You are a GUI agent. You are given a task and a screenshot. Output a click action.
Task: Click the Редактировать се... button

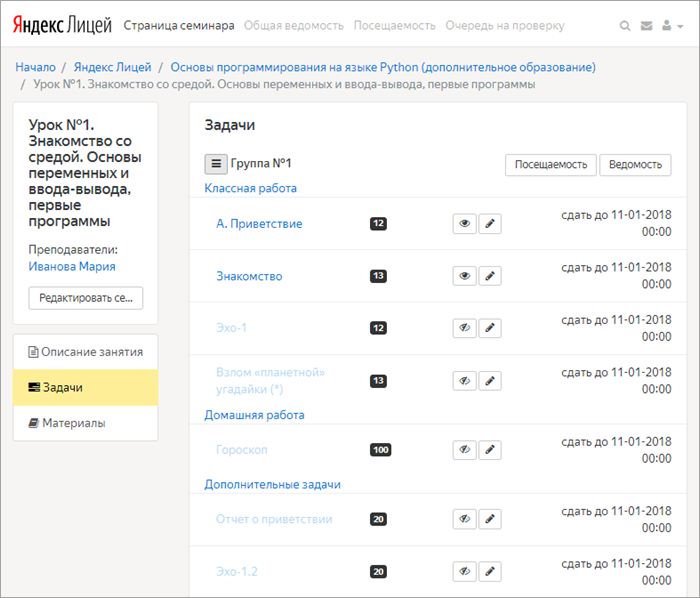click(x=86, y=298)
